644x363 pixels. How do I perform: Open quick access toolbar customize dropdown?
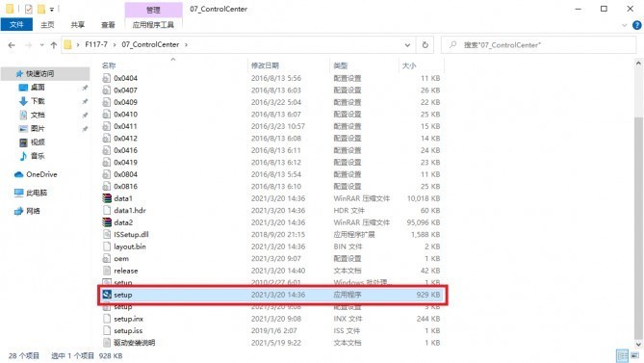pyautogui.click(x=52, y=9)
